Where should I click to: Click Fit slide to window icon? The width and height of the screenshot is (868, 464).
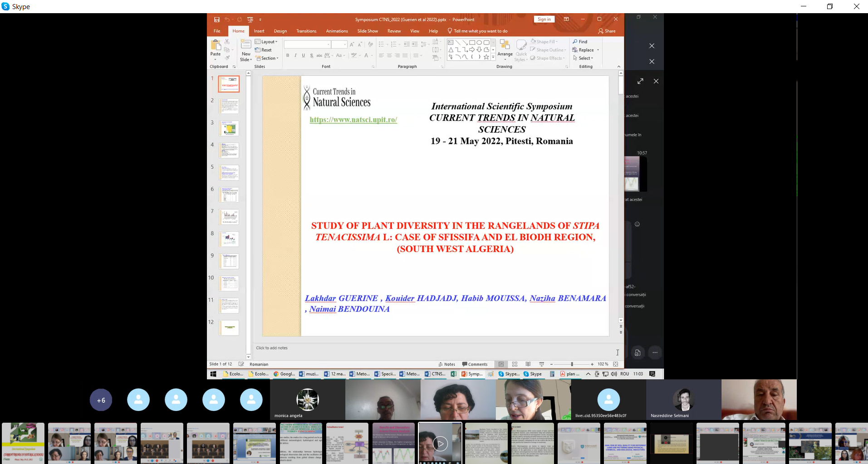616,364
